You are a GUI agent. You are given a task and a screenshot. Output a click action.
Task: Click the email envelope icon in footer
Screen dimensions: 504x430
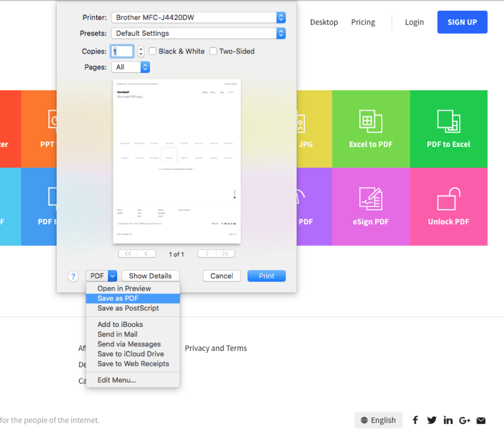click(x=481, y=420)
